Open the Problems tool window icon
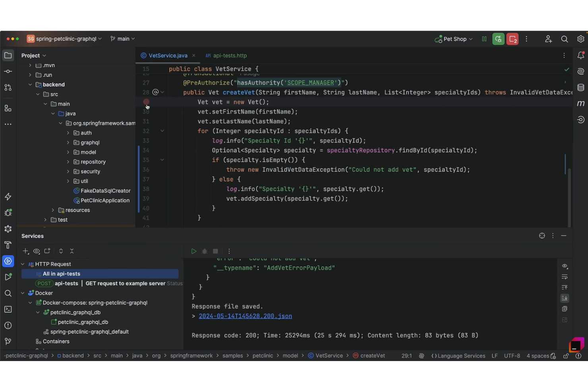588x392 pixels. tap(8, 325)
